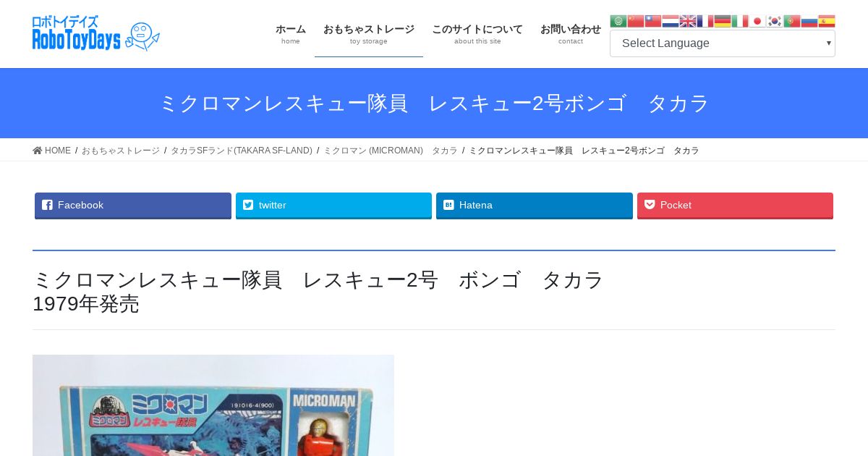Select the Korean language flag
The image size is (868, 456).
(775, 21)
